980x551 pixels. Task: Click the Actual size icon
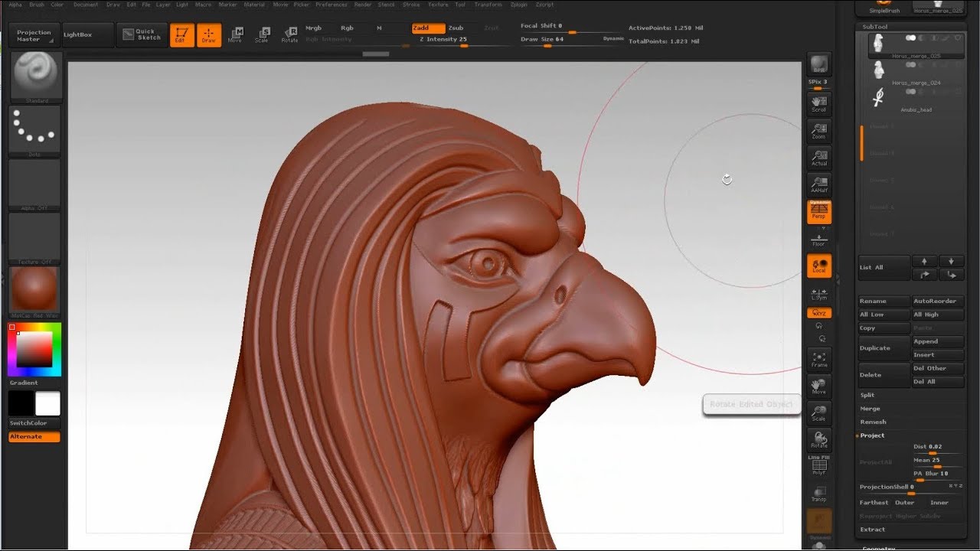818,157
